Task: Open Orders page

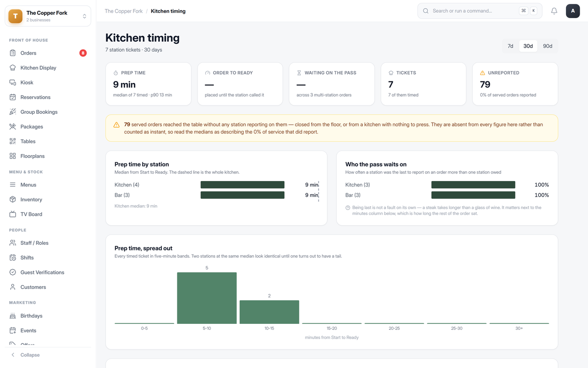Action: click(x=48, y=53)
